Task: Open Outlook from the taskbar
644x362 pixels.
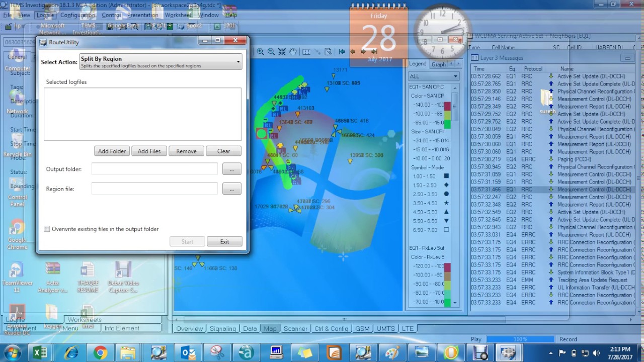Action: click(x=189, y=352)
